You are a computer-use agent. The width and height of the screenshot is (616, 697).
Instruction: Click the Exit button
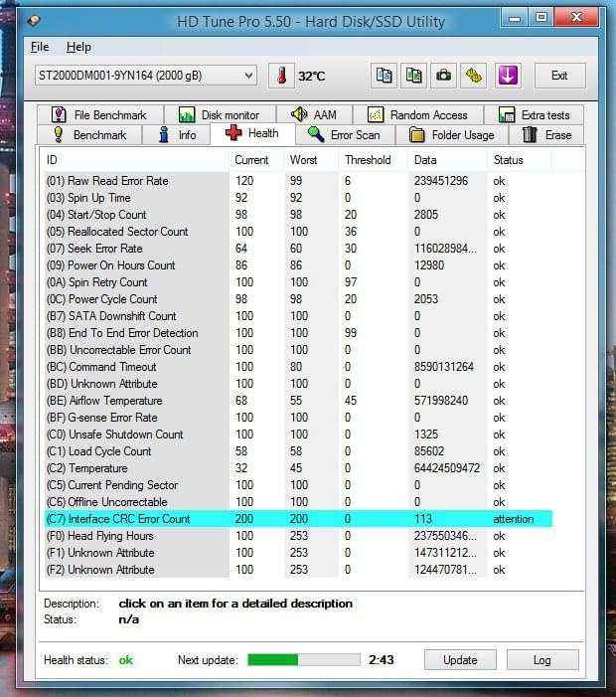559,76
